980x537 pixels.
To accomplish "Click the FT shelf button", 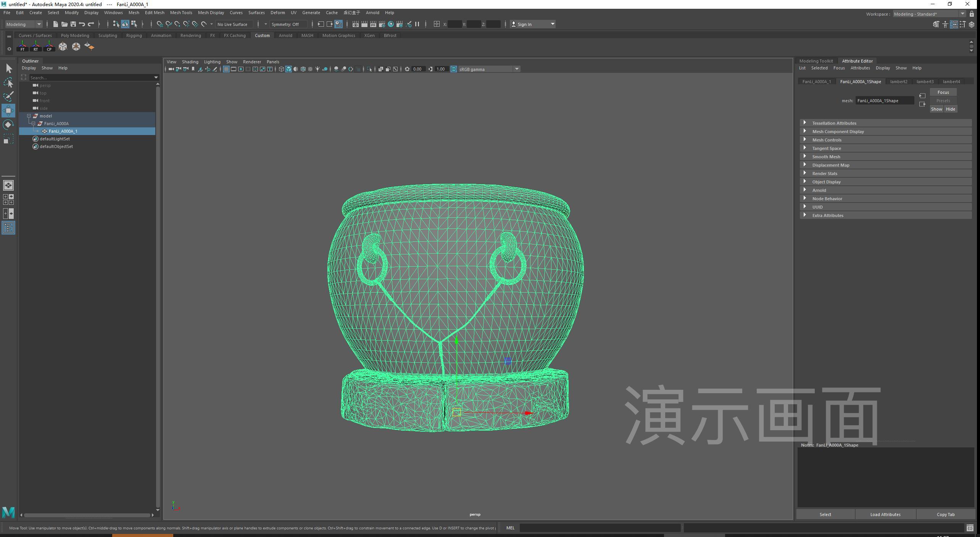I will (23, 47).
